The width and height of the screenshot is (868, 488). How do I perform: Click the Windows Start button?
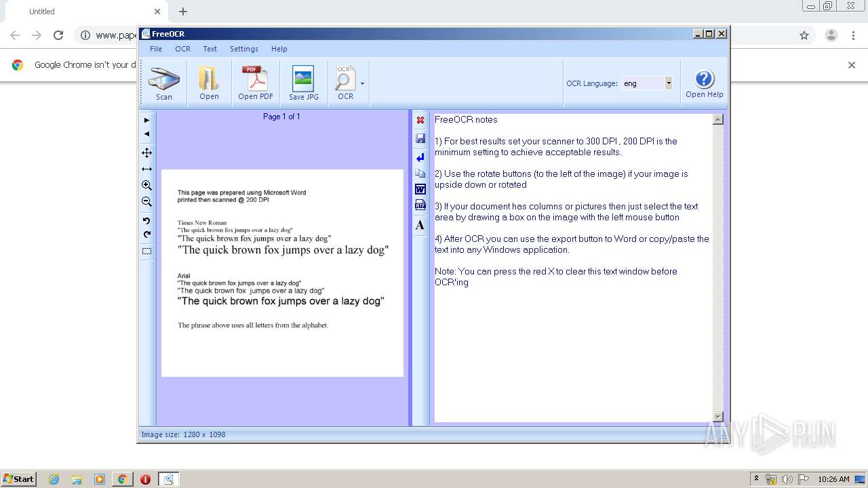[x=19, y=479]
